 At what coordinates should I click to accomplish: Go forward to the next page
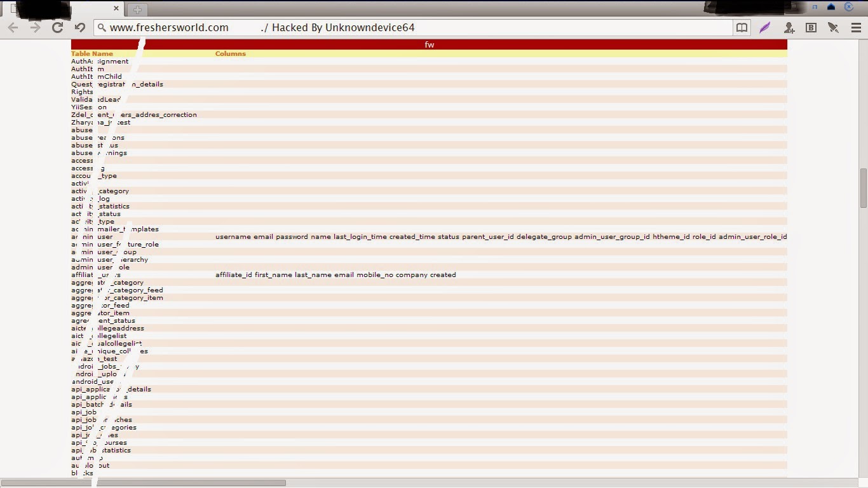click(35, 27)
